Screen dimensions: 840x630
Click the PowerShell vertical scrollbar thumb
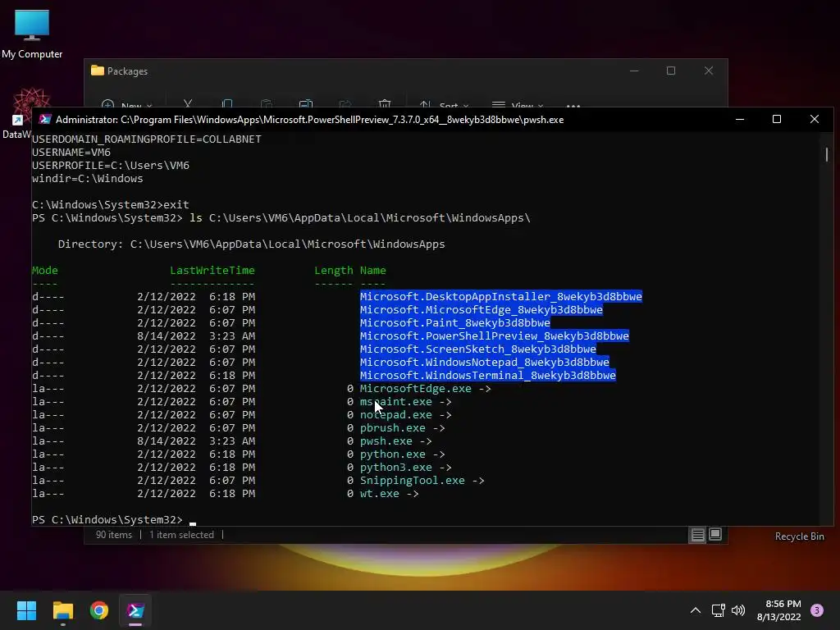827,154
